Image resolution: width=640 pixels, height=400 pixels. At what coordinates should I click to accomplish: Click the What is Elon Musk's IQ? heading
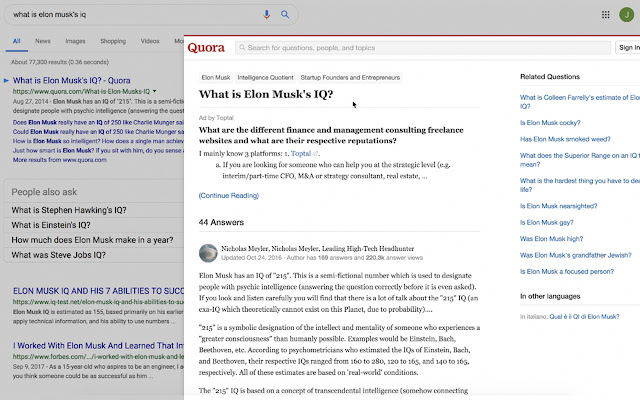(x=266, y=94)
